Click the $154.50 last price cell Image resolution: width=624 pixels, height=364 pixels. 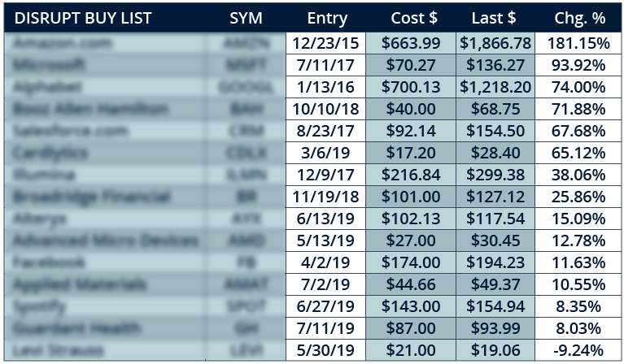(495, 131)
